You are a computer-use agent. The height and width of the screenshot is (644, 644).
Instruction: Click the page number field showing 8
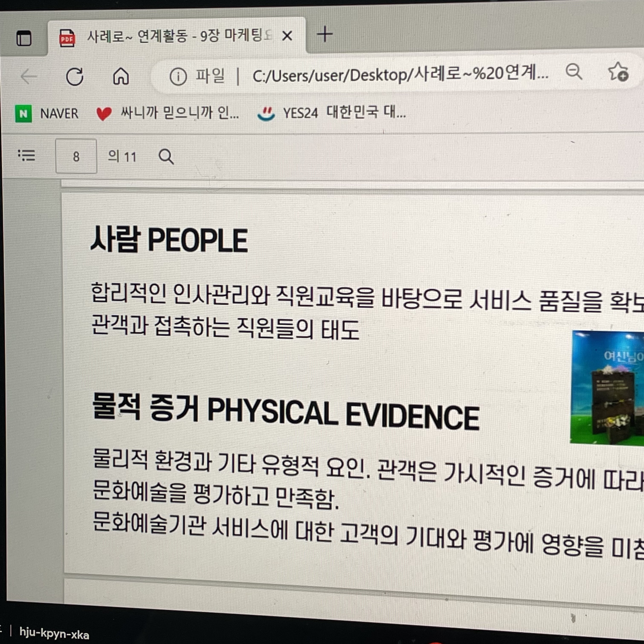pos(76,156)
